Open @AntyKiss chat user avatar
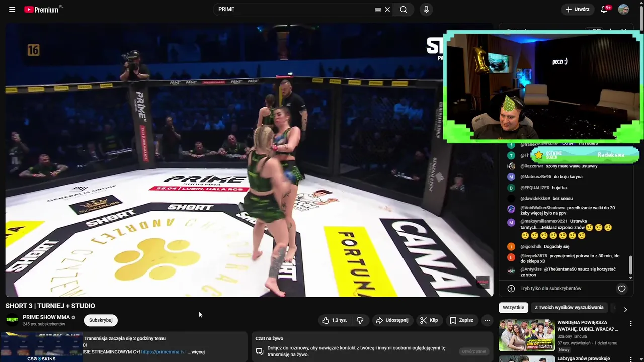 pos(511,270)
